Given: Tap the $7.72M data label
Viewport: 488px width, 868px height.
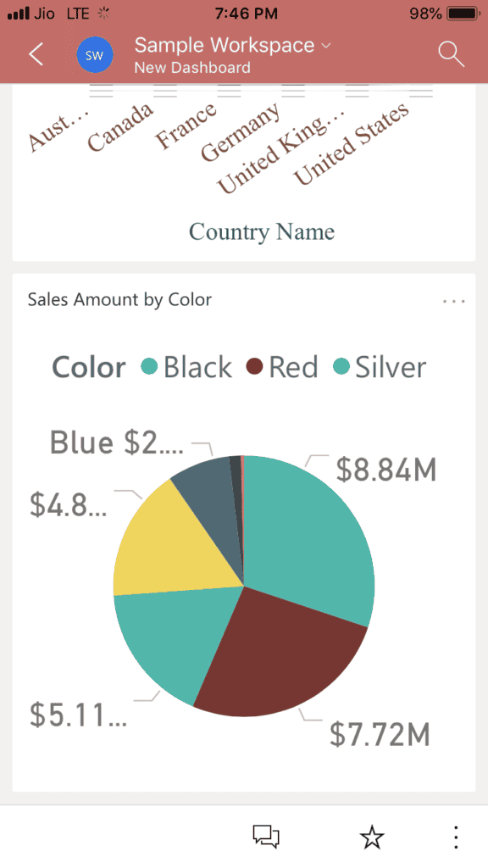Looking at the screenshot, I should point(379,734).
